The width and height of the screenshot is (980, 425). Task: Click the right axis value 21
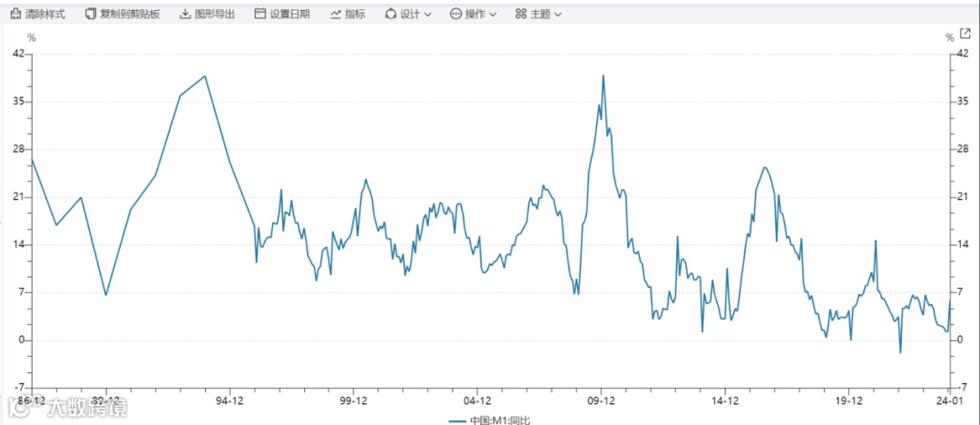[963, 197]
